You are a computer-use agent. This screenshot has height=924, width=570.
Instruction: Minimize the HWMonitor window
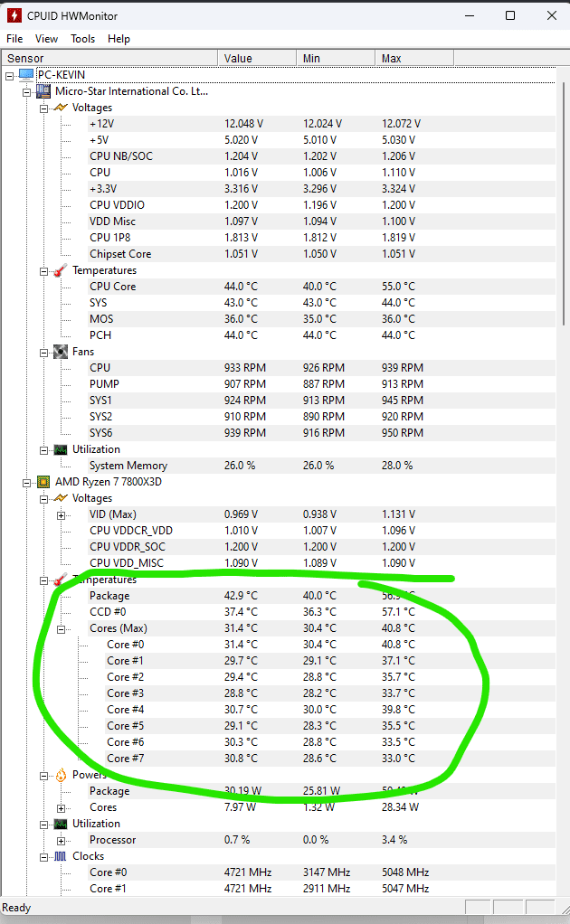coord(470,16)
